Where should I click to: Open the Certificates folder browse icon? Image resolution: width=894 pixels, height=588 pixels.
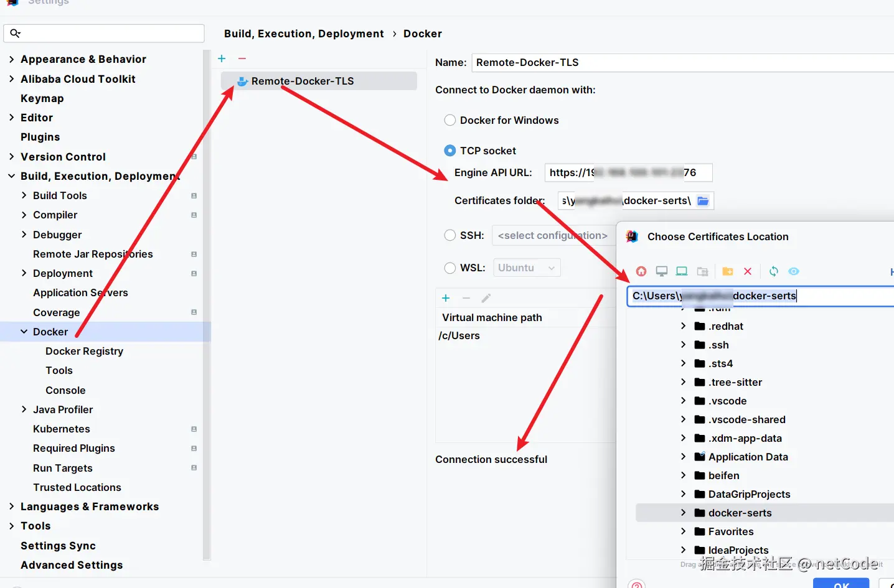point(703,200)
